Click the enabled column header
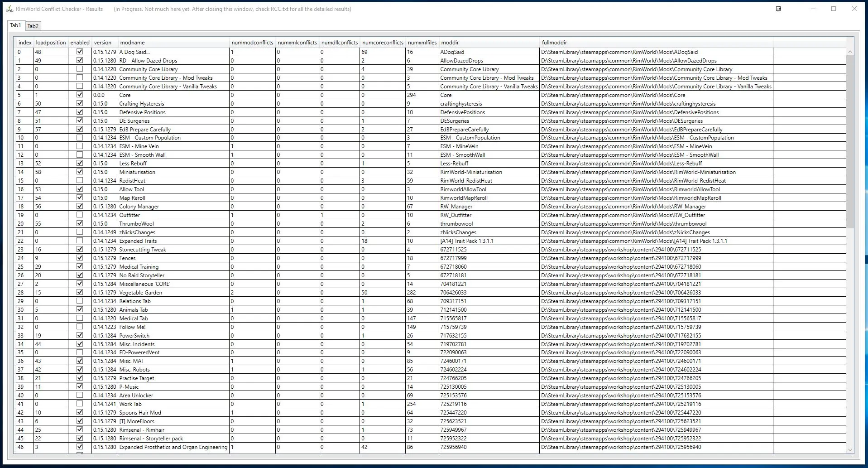 point(80,43)
